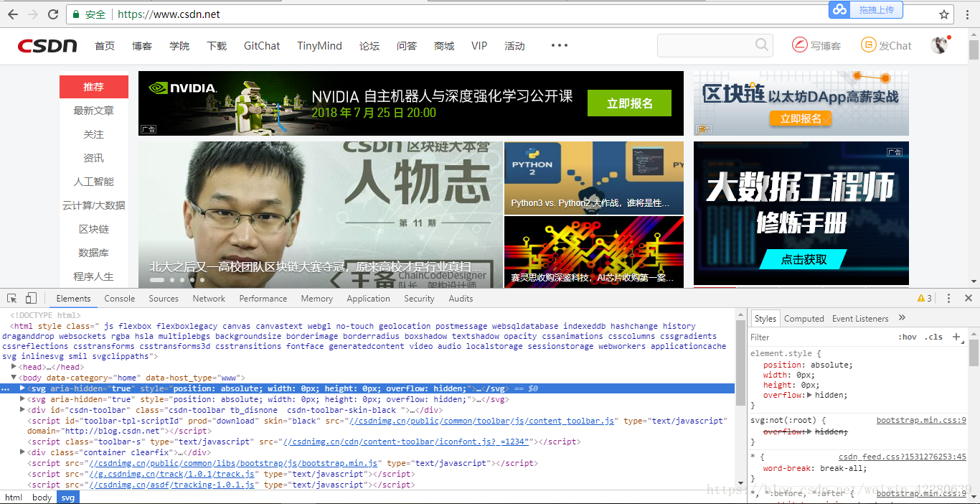Activate the DevTools inspect element picker
980x504 pixels.
pyautogui.click(x=12, y=298)
